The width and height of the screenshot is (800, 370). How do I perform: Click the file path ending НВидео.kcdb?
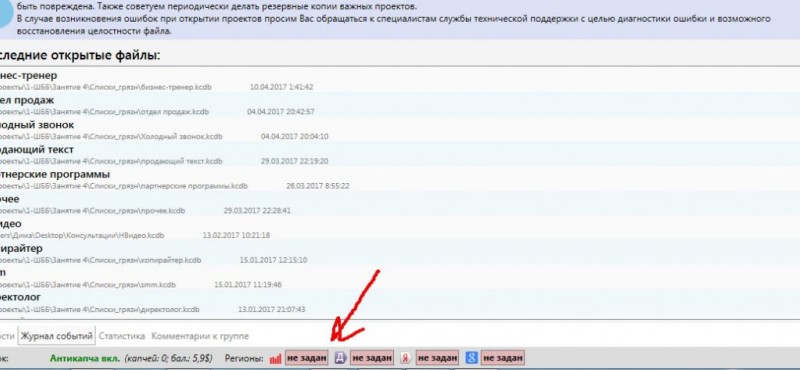click(82, 235)
